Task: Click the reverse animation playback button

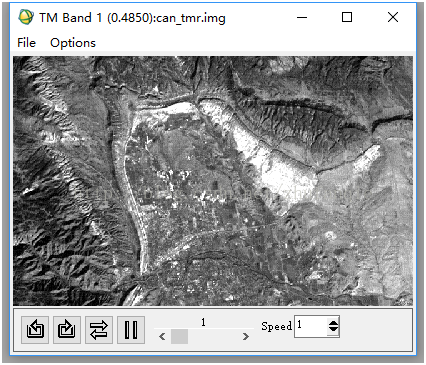Action: click(x=35, y=330)
